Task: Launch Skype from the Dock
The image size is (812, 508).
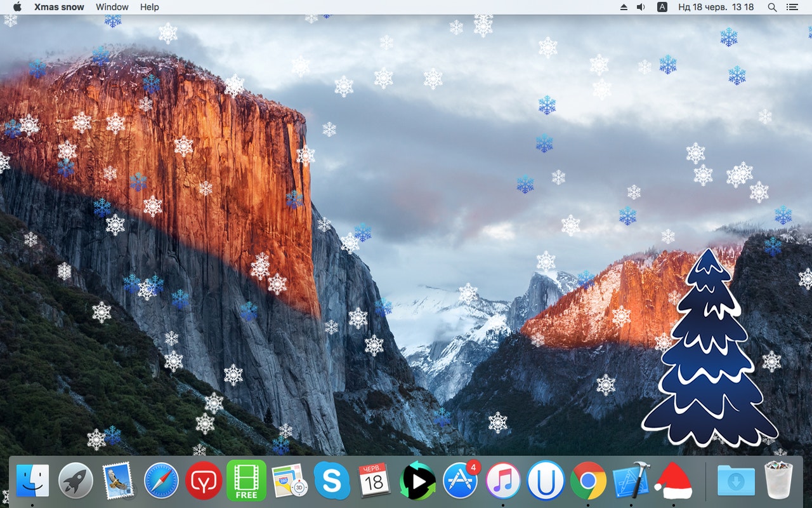Action: coord(331,483)
